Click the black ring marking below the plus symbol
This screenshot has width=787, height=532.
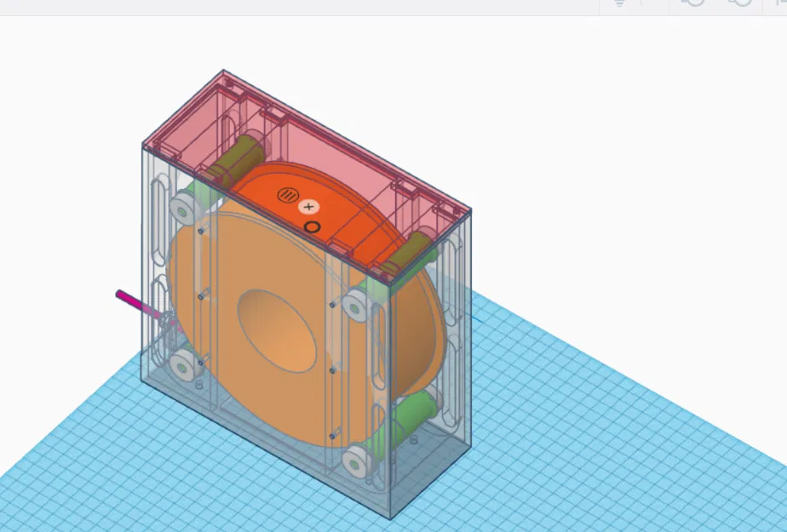coord(314,226)
